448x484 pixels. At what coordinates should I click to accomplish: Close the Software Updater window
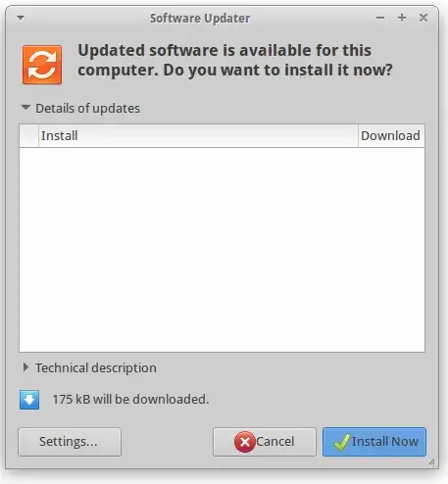point(423,18)
